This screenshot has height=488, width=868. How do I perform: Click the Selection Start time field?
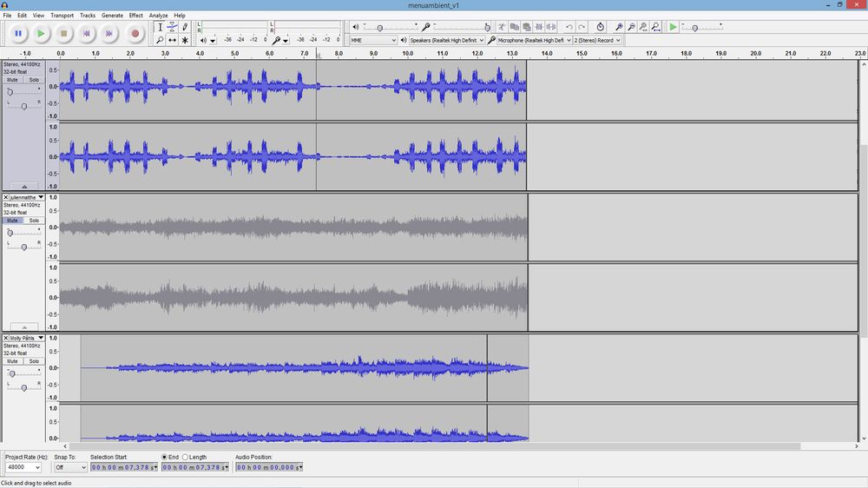point(124,467)
